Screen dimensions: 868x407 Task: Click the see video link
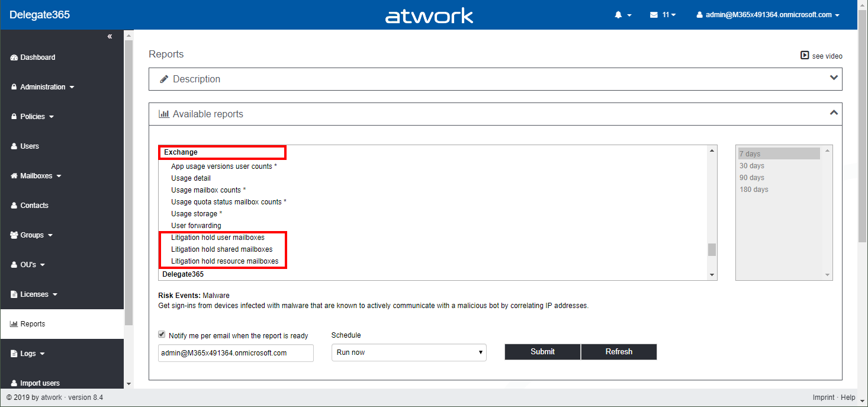pos(827,56)
